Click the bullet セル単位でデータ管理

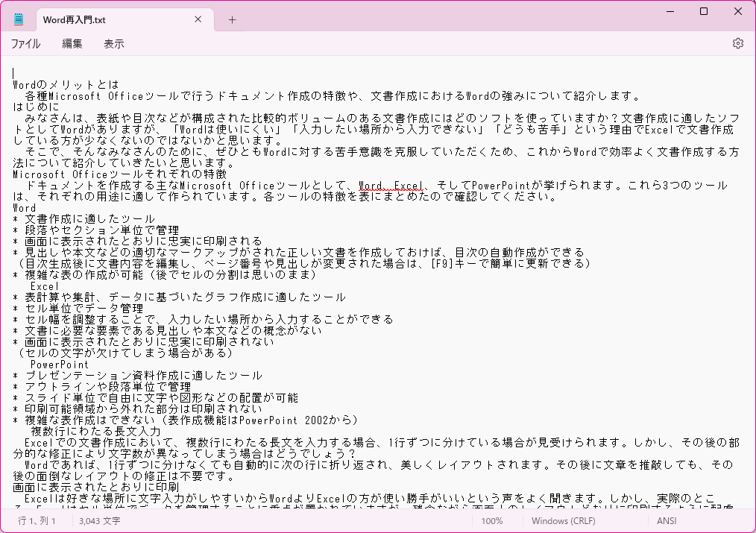tap(78, 309)
